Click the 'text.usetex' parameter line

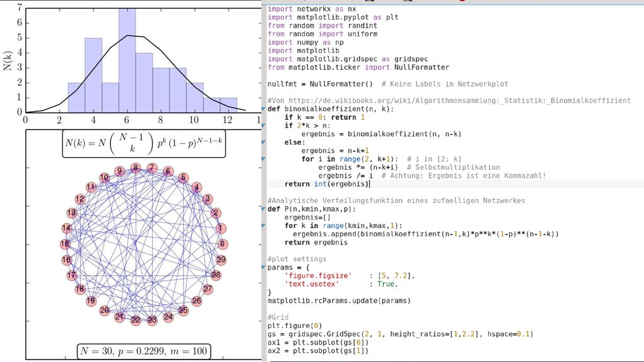pos(341,284)
